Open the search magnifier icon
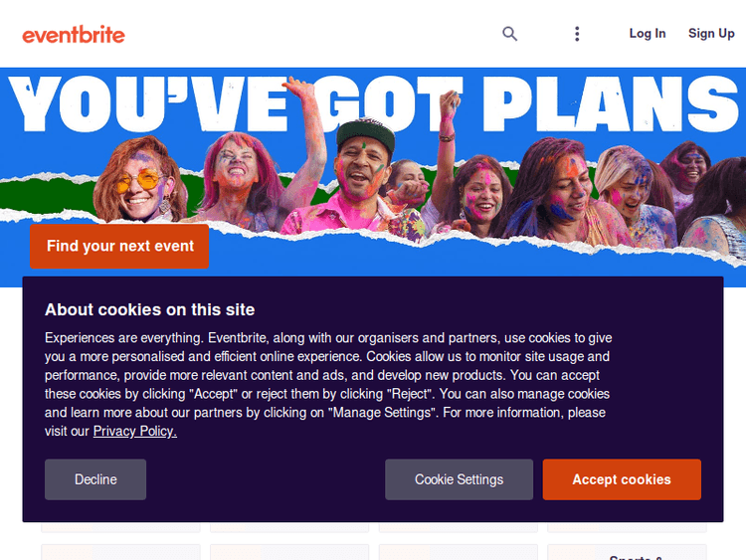The image size is (746, 560). (509, 34)
